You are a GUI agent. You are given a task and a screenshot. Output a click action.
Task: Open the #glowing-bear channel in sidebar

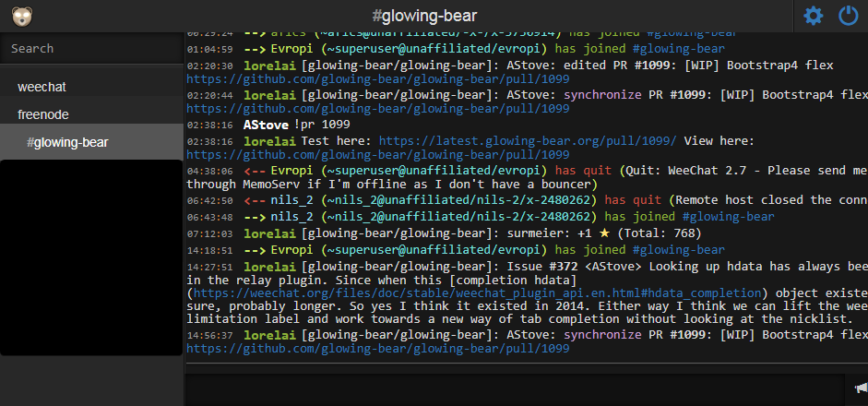click(x=91, y=142)
